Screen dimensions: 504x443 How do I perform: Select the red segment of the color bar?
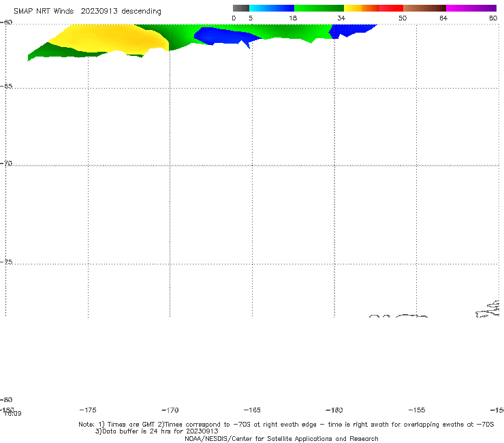(x=391, y=8)
